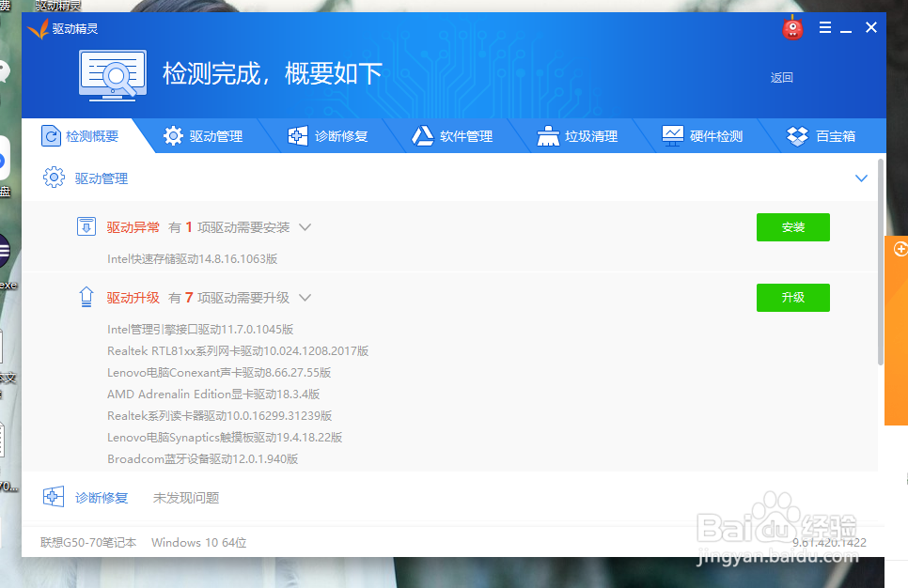Open the 硬件检测 tab
This screenshot has width=908, height=588.
703,136
